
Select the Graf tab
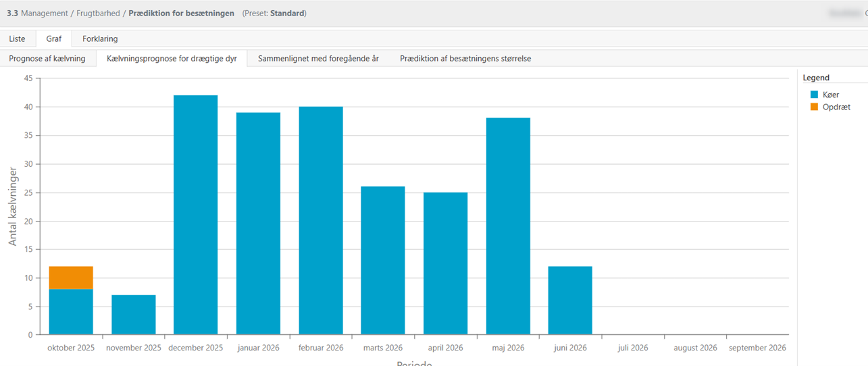coord(54,38)
